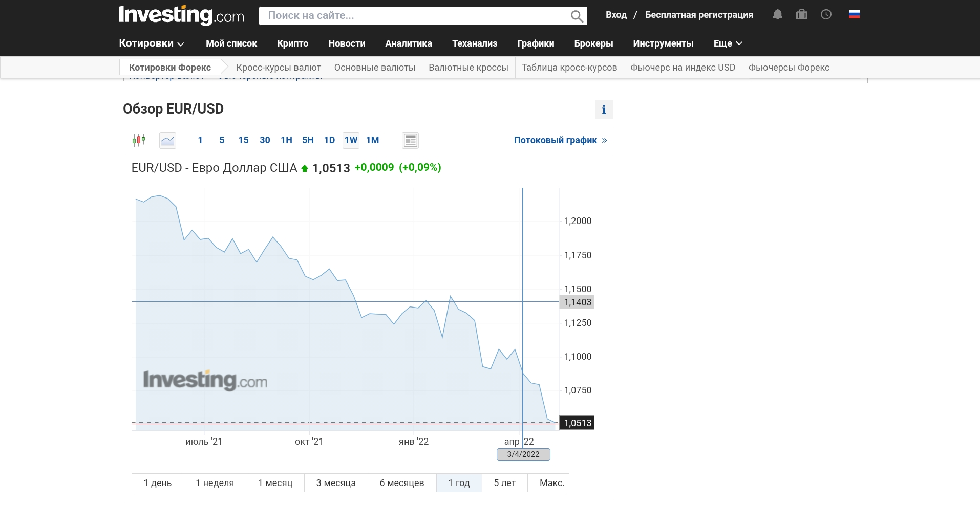Select the 1D chart interval
The width and height of the screenshot is (980, 505).
(x=329, y=140)
